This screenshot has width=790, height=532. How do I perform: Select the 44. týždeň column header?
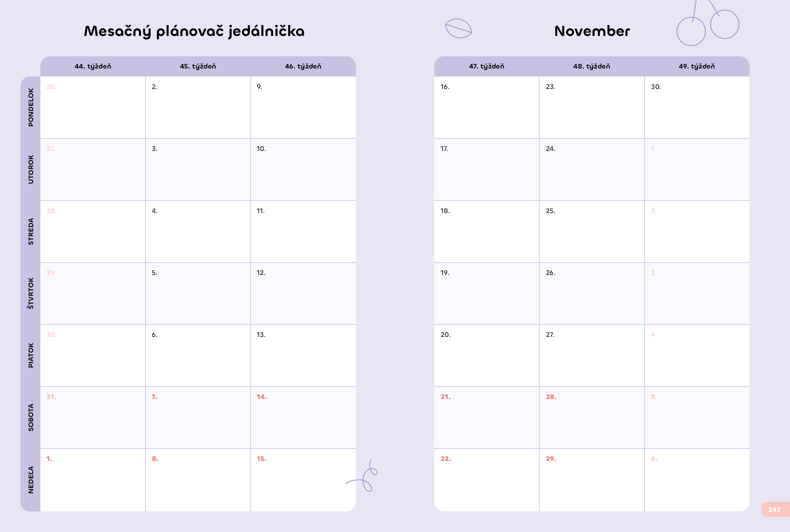point(93,67)
